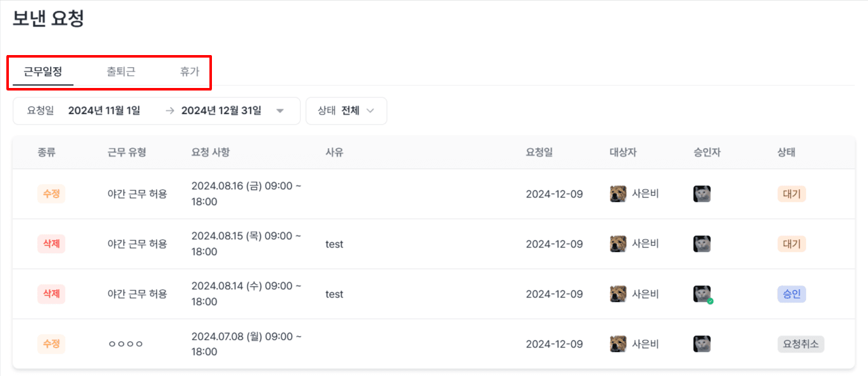
Task: Click the approver avatar in the first 대기 row
Action: coord(702,194)
